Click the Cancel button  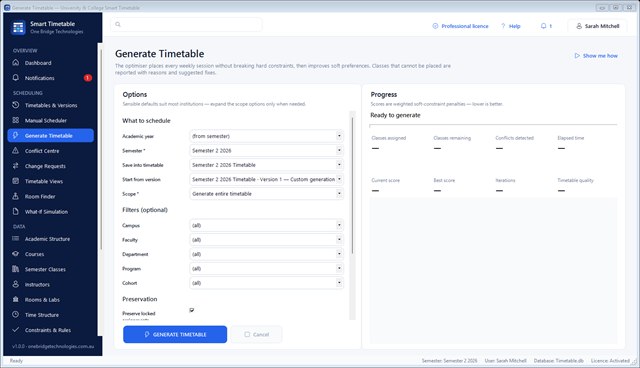coord(256,334)
